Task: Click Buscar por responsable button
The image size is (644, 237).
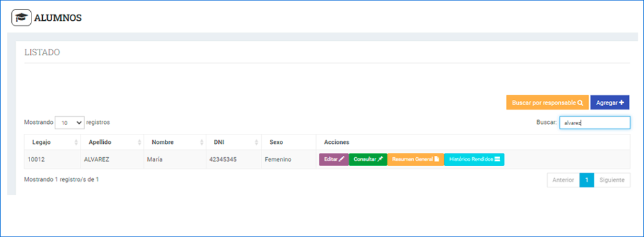Action: [548, 102]
